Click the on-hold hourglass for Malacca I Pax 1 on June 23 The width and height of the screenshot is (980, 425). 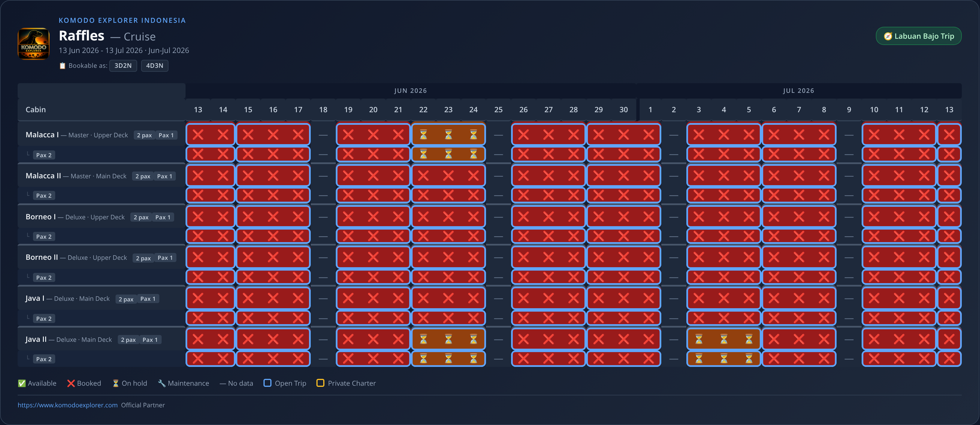pos(448,134)
